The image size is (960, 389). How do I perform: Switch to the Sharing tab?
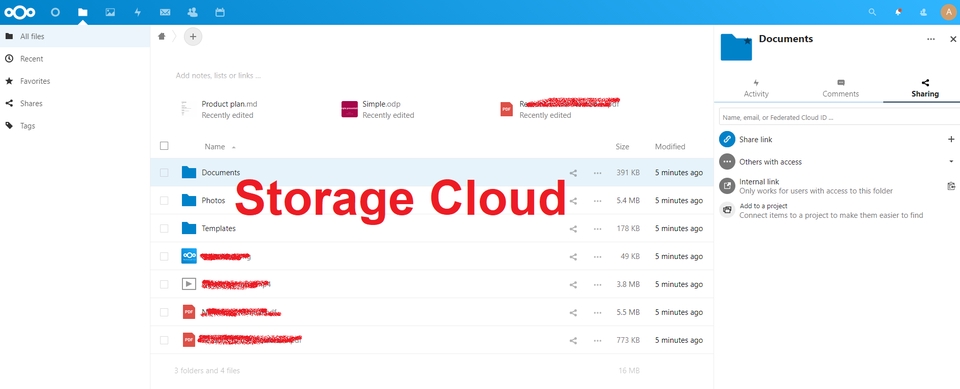point(924,88)
